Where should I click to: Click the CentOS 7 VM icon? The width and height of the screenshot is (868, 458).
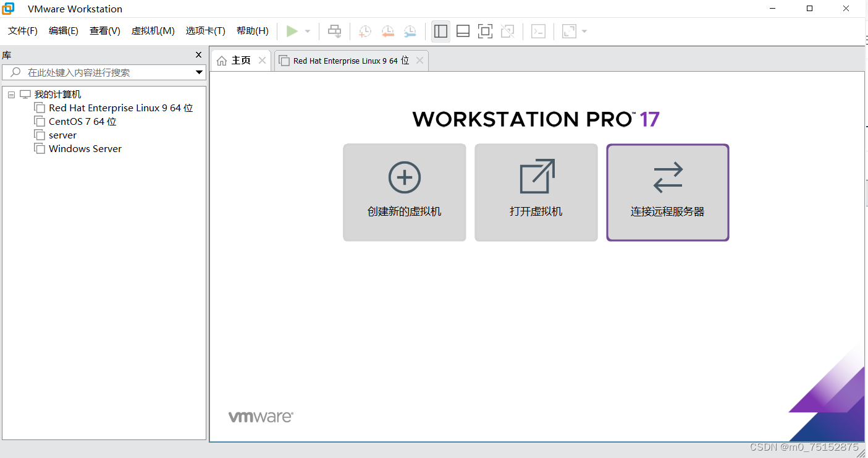click(x=40, y=122)
